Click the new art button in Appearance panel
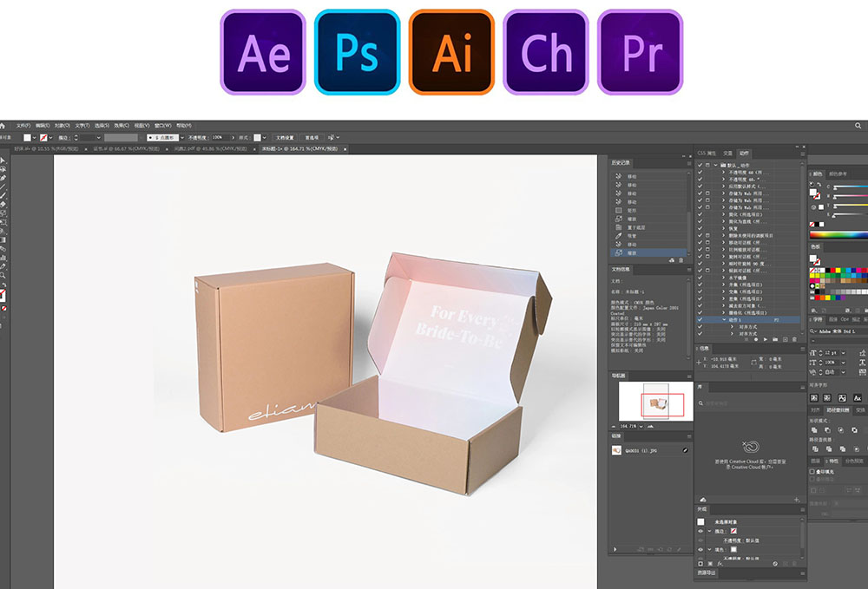 [x=700, y=564]
